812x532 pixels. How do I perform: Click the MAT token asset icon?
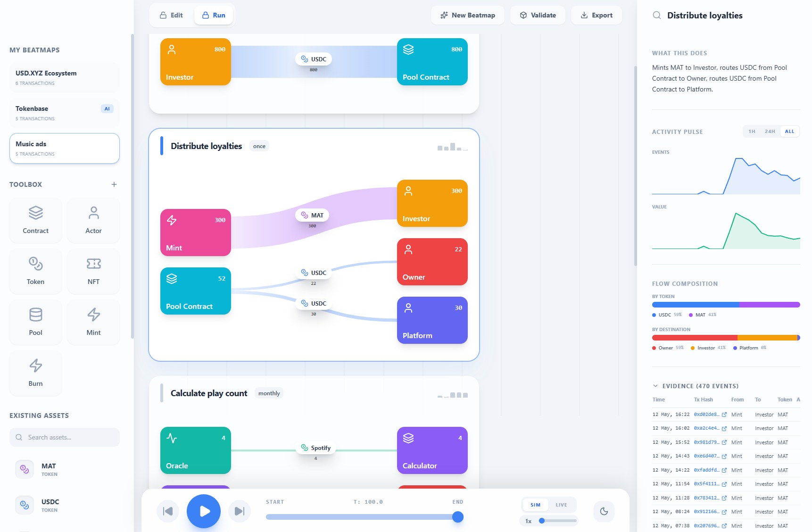(x=25, y=469)
